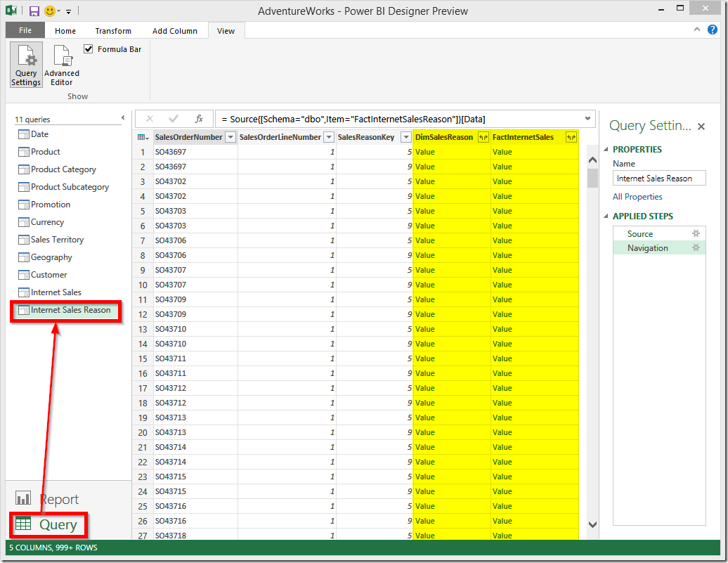Select cell SO43702 in row 3
Image resolution: width=728 pixels, height=563 pixels.
click(x=195, y=181)
